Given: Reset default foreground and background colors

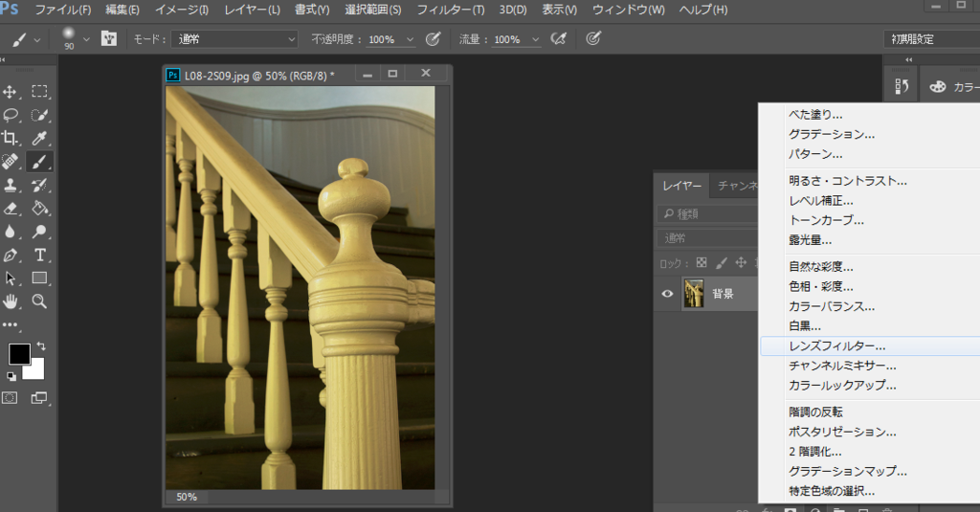Looking at the screenshot, I should click(x=11, y=376).
